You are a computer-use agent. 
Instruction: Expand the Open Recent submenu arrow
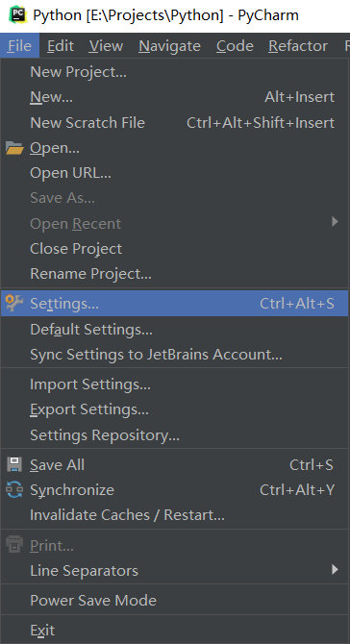coord(335,222)
